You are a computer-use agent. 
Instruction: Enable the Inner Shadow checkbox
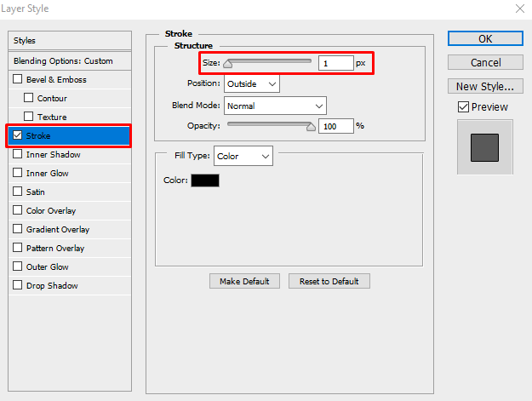pyautogui.click(x=17, y=154)
